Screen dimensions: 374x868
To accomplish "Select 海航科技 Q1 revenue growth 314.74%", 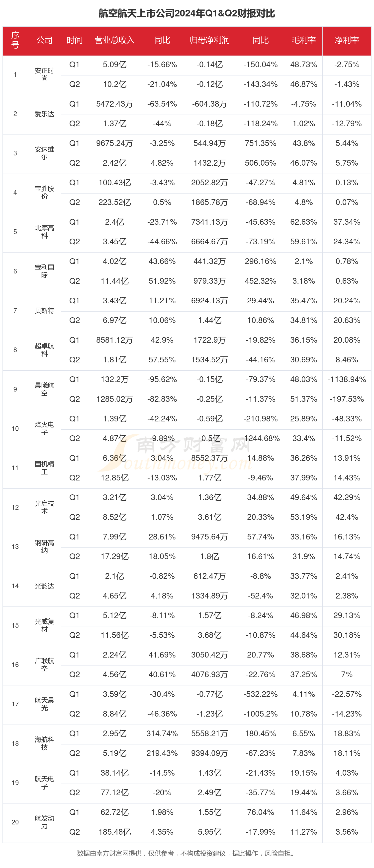I will pyautogui.click(x=162, y=734).
